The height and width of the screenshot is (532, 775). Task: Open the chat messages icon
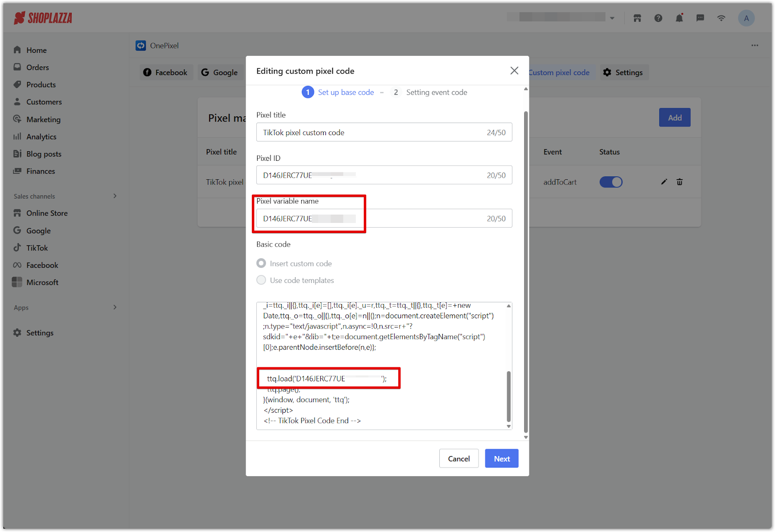(700, 18)
